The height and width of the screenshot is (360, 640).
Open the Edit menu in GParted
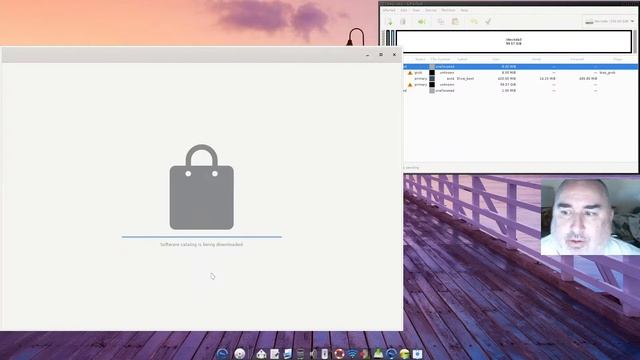[x=404, y=10]
